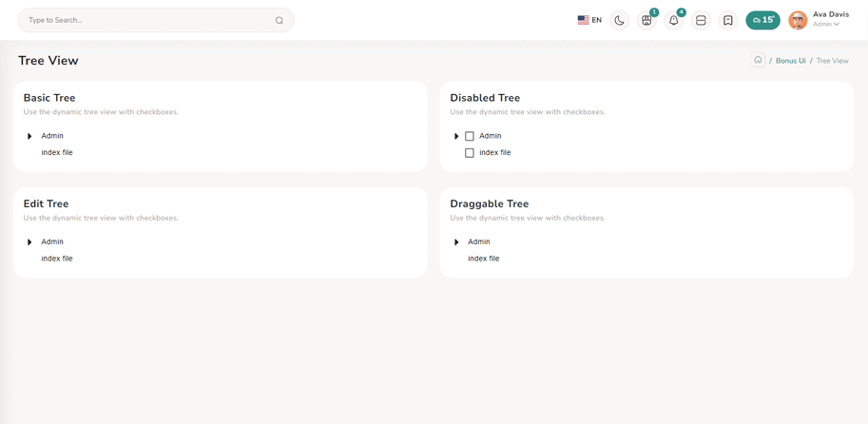Open the EN language selector

point(589,20)
